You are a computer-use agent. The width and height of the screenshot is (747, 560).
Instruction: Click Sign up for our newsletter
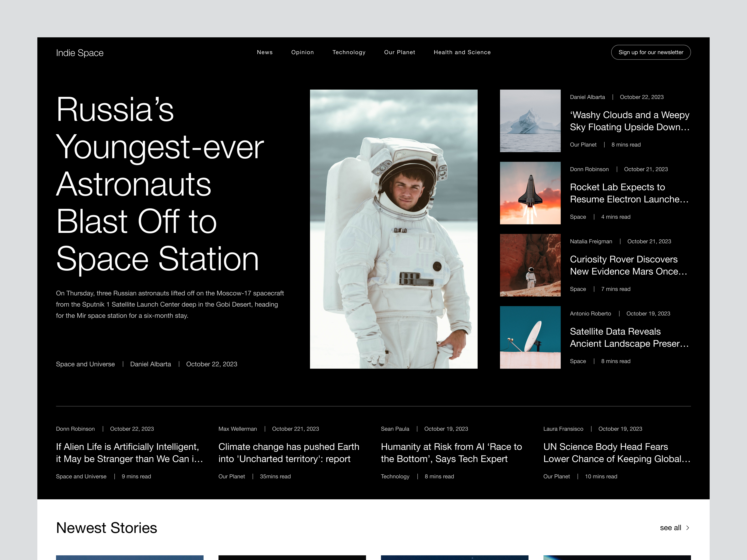tap(650, 52)
